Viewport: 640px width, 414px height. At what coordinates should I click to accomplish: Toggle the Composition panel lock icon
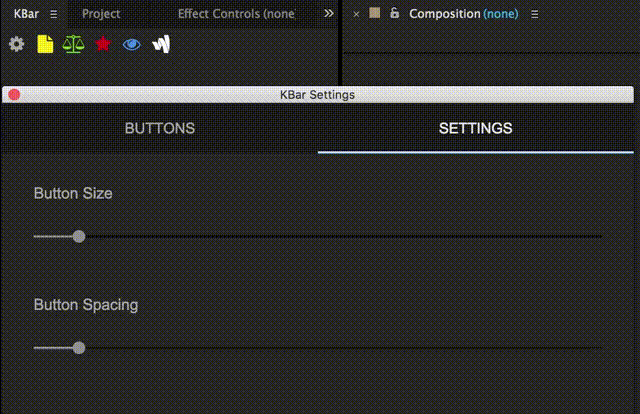394,13
